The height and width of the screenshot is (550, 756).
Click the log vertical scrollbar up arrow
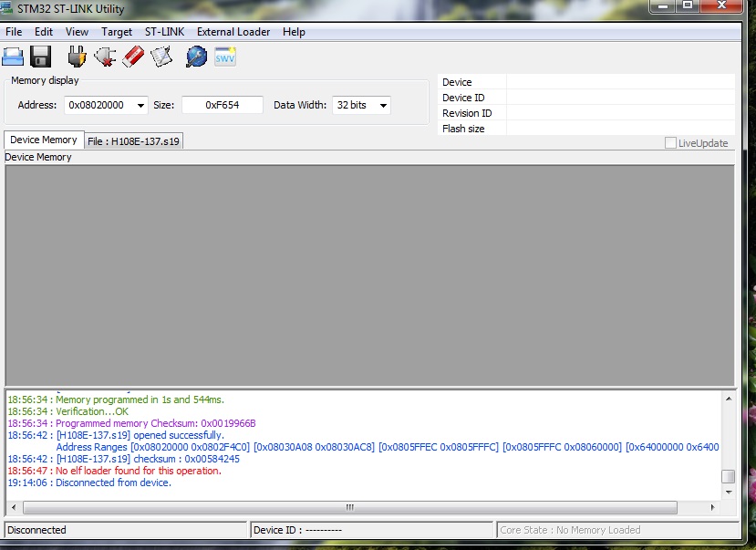point(728,398)
